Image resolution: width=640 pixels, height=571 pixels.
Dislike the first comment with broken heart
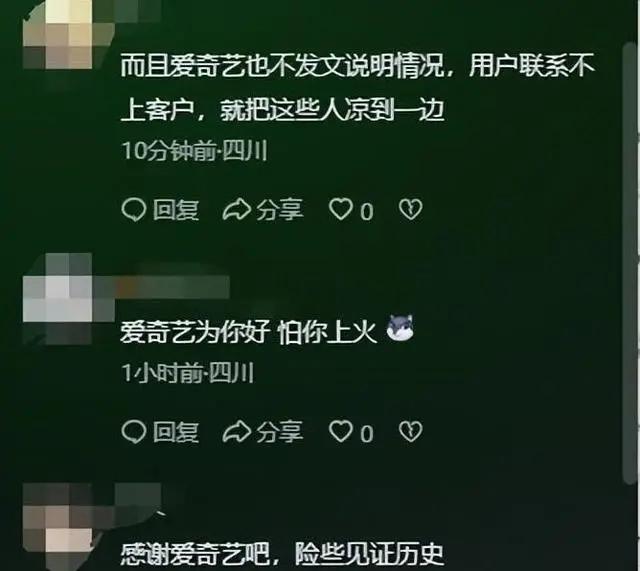click(410, 210)
